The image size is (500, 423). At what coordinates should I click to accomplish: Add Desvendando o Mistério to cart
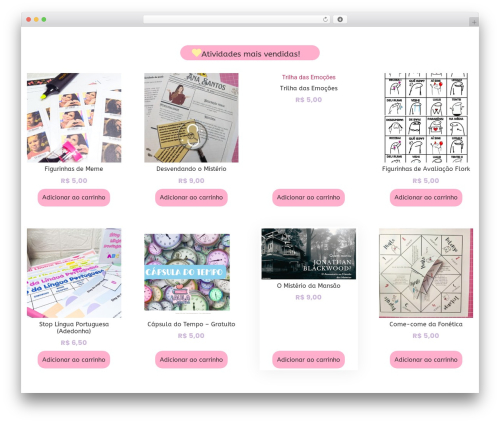click(191, 197)
